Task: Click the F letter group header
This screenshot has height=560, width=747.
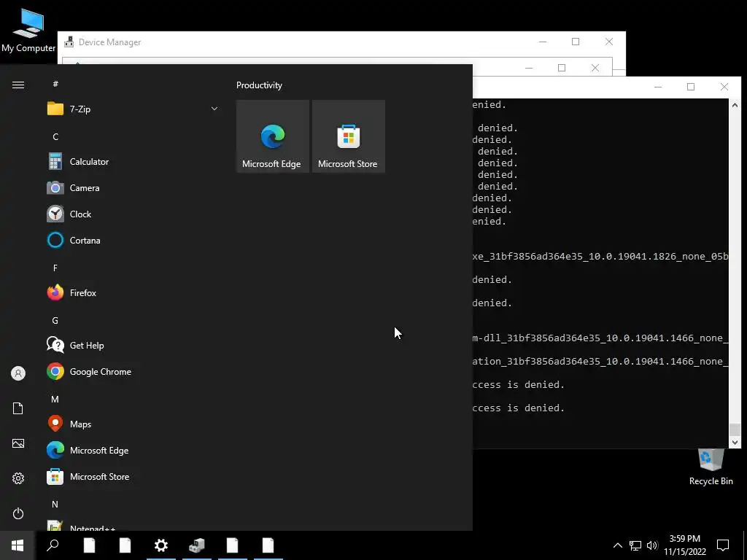Action: [x=55, y=268]
